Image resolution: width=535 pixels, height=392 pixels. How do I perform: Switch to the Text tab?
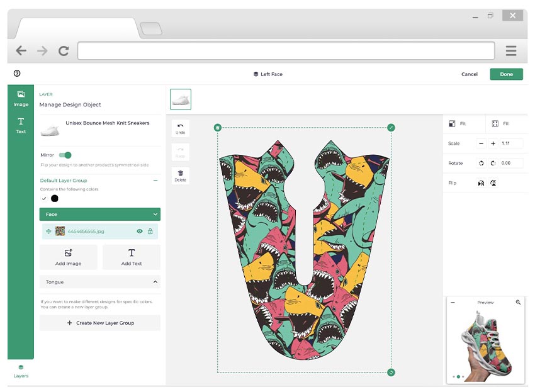(x=21, y=125)
